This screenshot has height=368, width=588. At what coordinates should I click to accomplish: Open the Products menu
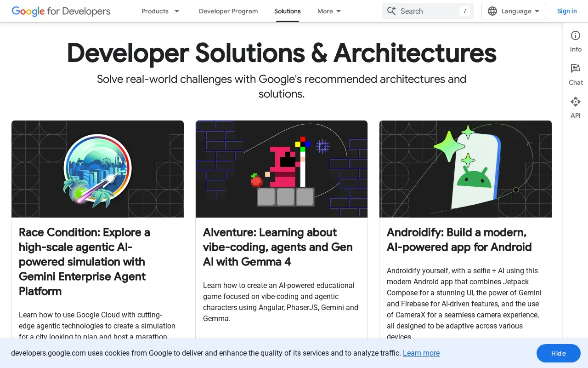[155, 11]
